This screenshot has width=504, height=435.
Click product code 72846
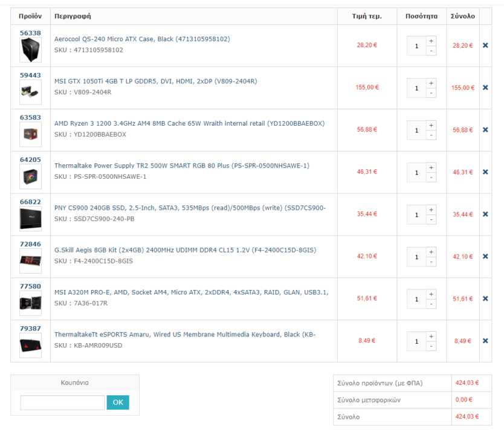tap(31, 244)
